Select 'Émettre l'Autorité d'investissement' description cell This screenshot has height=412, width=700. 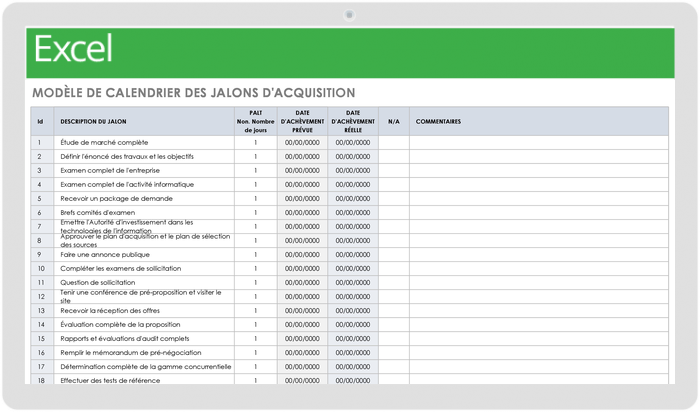pyautogui.click(x=144, y=227)
